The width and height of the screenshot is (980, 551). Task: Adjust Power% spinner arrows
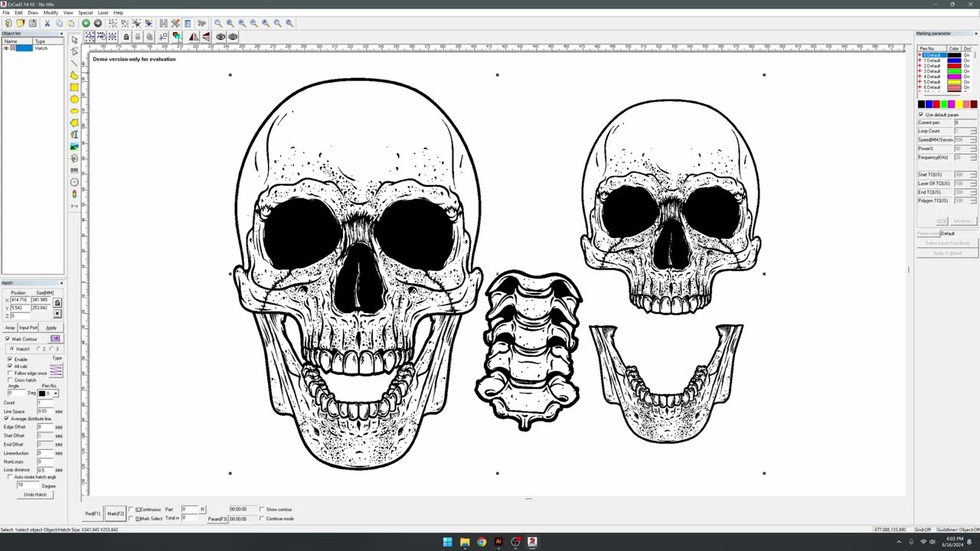tap(973, 148)
